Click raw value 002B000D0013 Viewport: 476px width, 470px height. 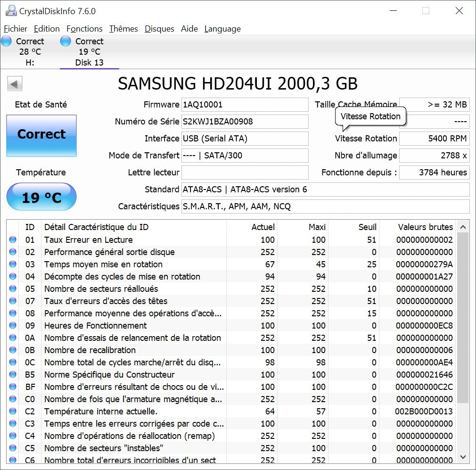coord(424,412)
